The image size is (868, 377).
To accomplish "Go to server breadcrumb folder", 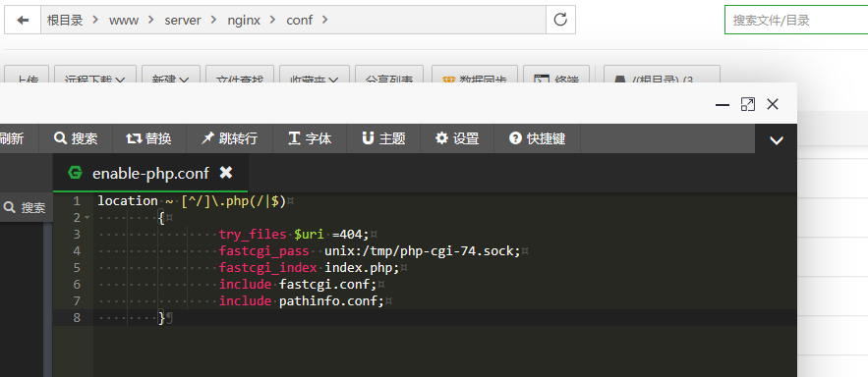I will pyautogui.click(x=182, y=21).
